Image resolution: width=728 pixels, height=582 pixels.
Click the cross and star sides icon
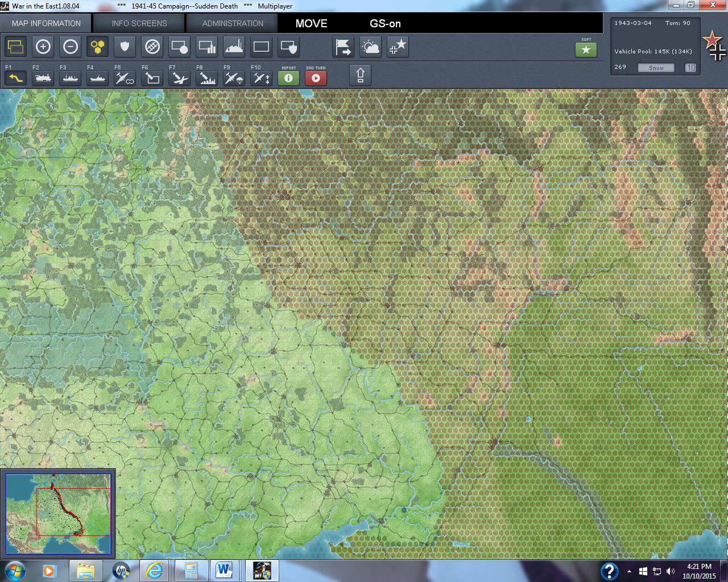click(398, 47)
